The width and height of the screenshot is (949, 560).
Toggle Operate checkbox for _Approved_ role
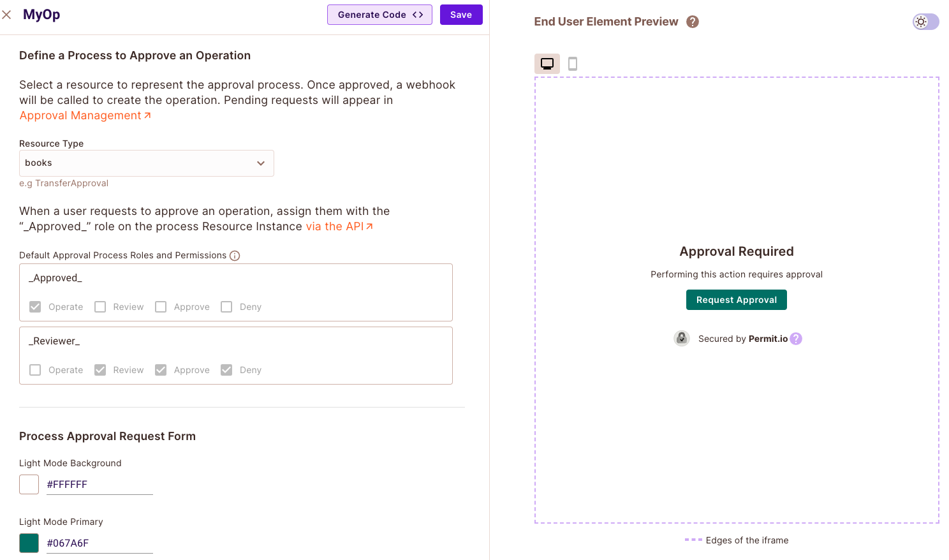click(35, 307)
